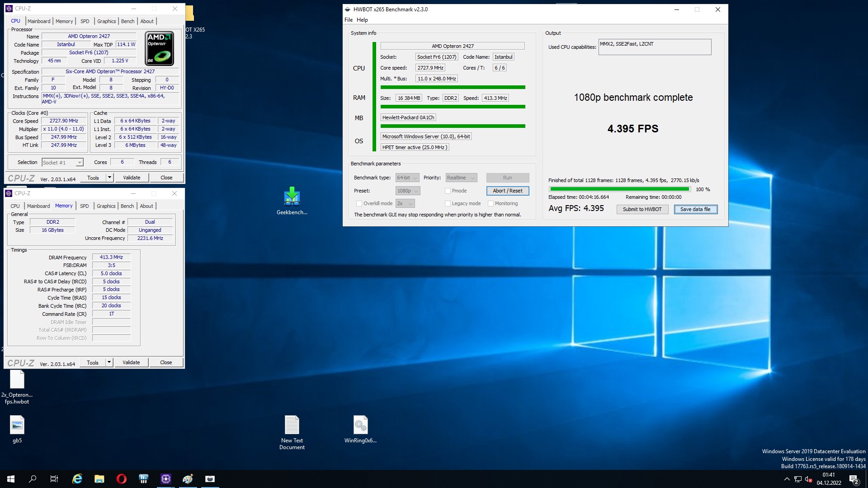
Task: Enable the Legacy mode checkbox
Action: [x=448, y=204]
